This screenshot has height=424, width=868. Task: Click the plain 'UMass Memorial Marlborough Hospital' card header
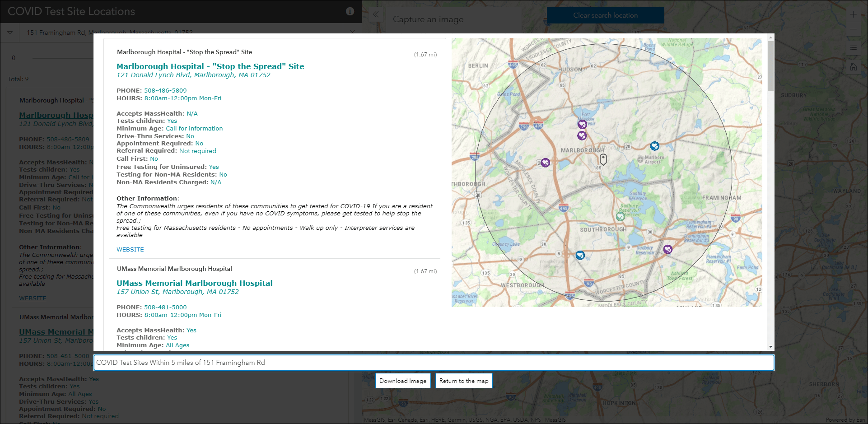[x=174, y=269]
